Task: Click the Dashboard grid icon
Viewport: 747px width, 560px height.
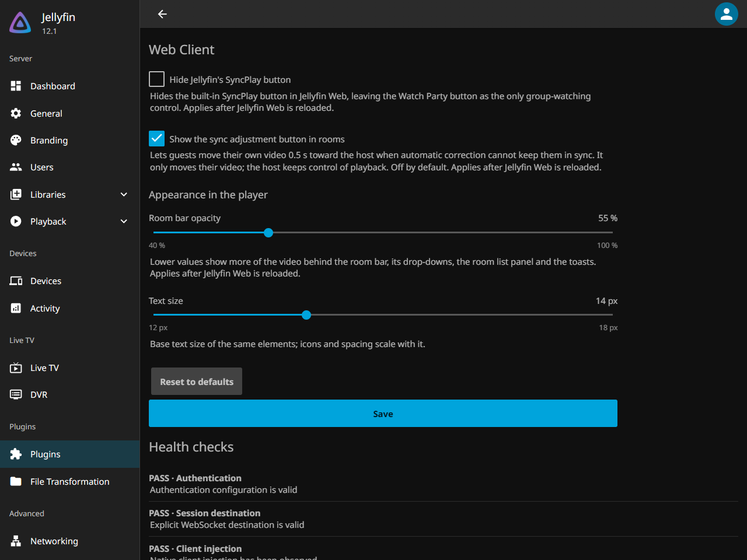Action: click(16, 86)
